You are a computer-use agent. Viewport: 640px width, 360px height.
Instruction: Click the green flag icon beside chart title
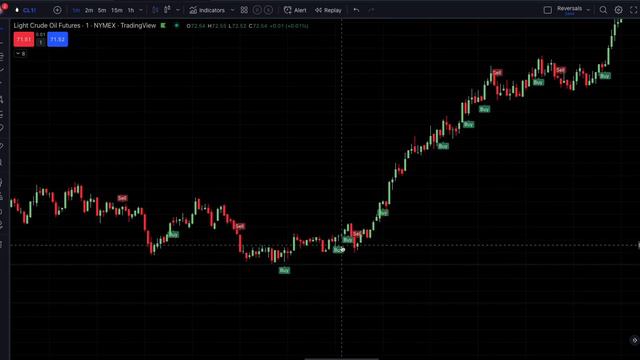point(163,25)
